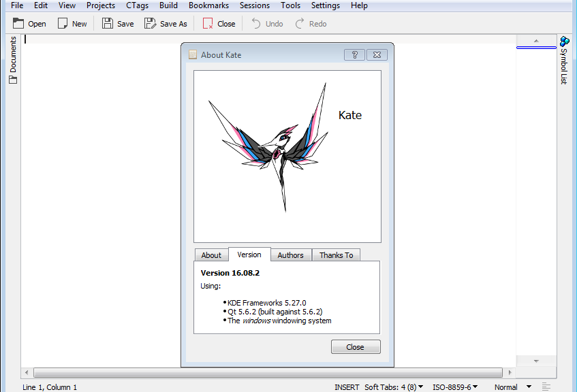Click the Open file toolbar icon

18,23
